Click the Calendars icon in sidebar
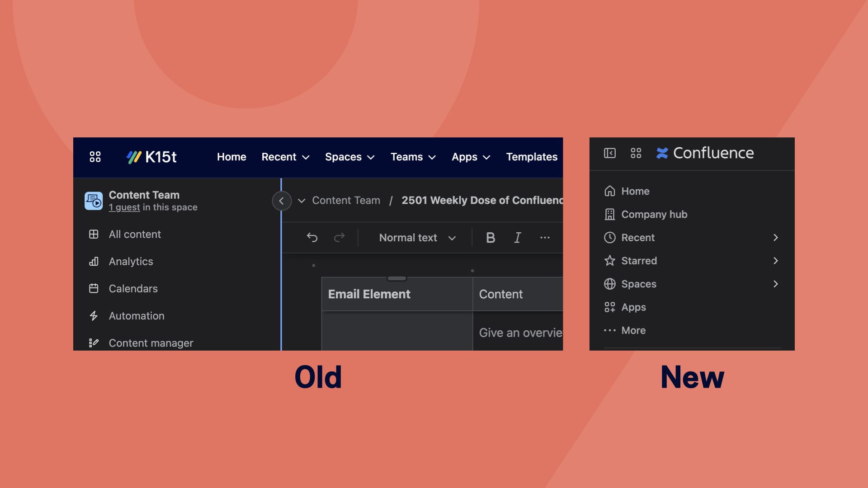The image size is (868, 488). 94,288
